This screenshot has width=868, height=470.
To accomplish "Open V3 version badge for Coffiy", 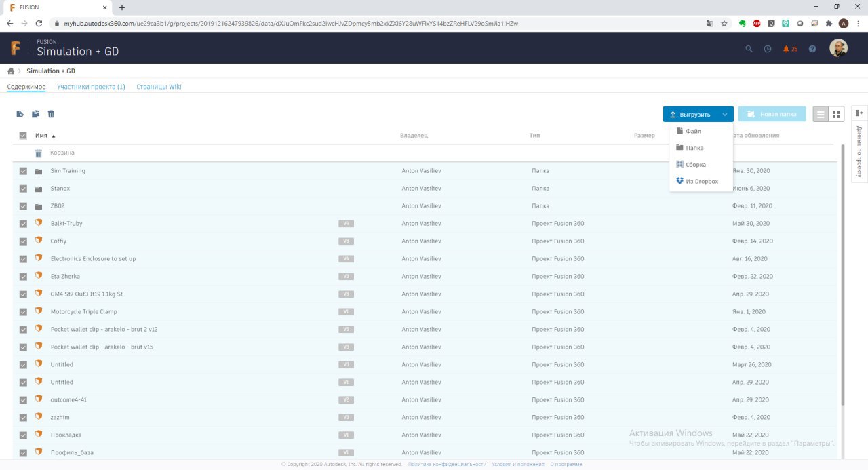I will coord(346,241).
